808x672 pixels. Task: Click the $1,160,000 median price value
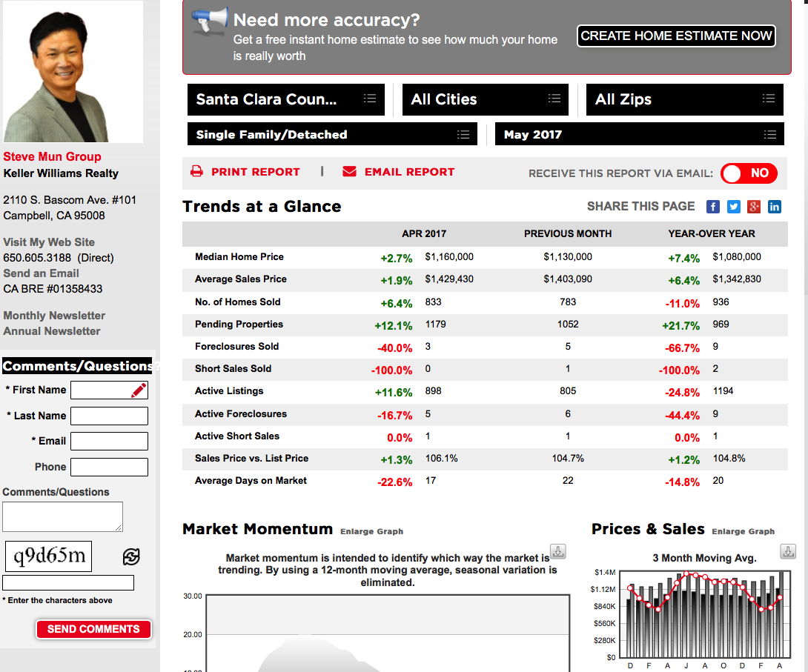(x=449, y=256)
